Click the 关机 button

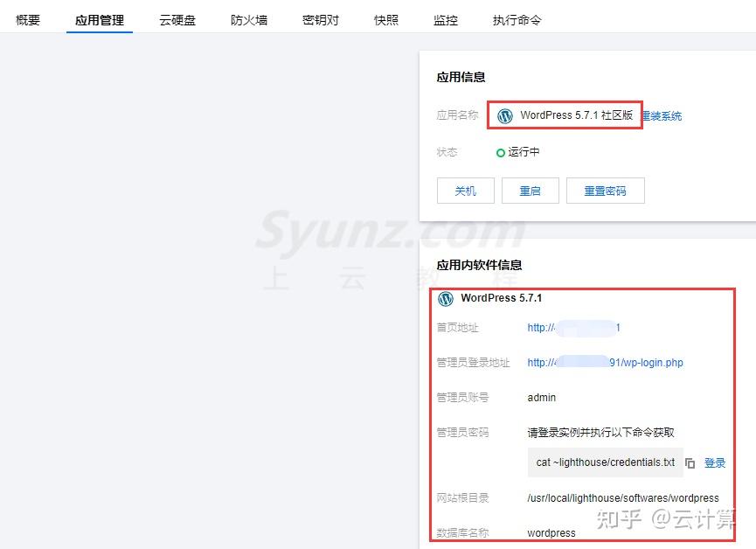pos(466,191)
